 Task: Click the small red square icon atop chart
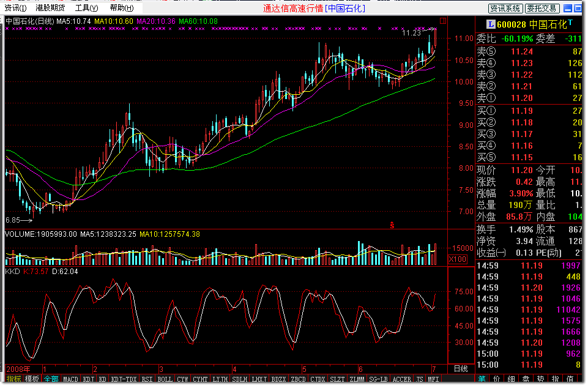pyautogui.click(x=443, y=21)
